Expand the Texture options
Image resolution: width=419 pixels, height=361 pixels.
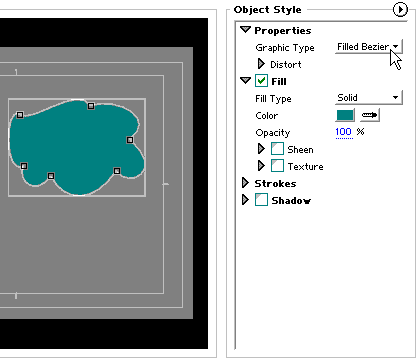click(261, 165)
